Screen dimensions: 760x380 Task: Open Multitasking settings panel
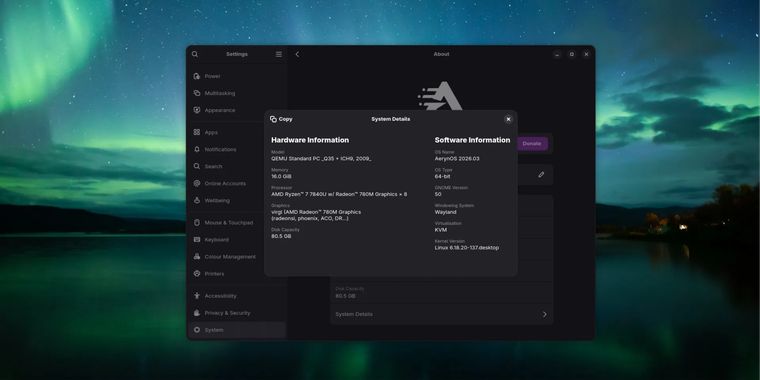238,93
